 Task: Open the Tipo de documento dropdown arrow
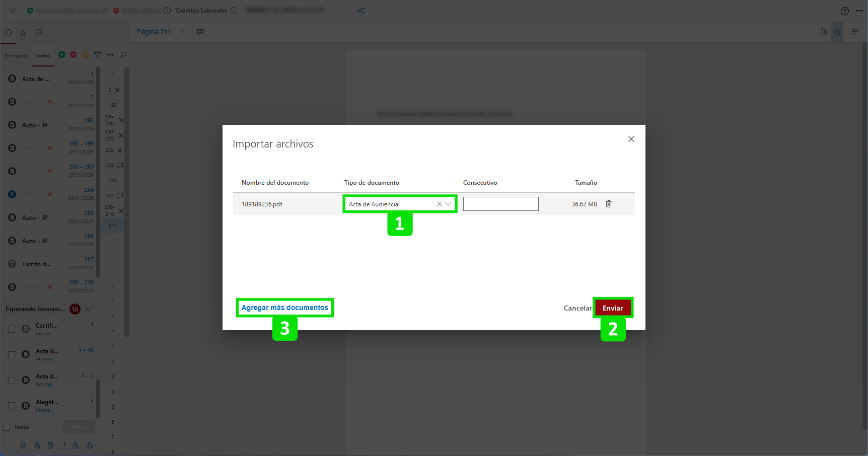pyautogui.click(x=448, y=204)
